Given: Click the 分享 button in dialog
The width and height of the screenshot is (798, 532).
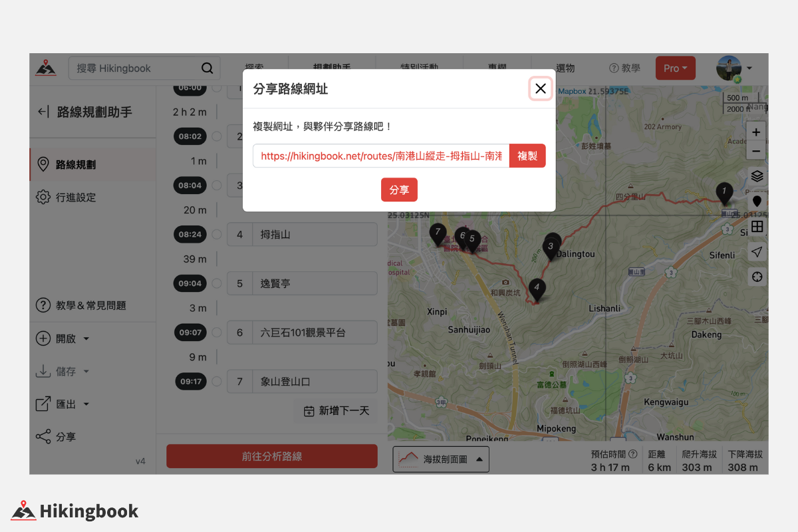Looking at the screenshot, I should pyautogui.click(x=399, y=190).
